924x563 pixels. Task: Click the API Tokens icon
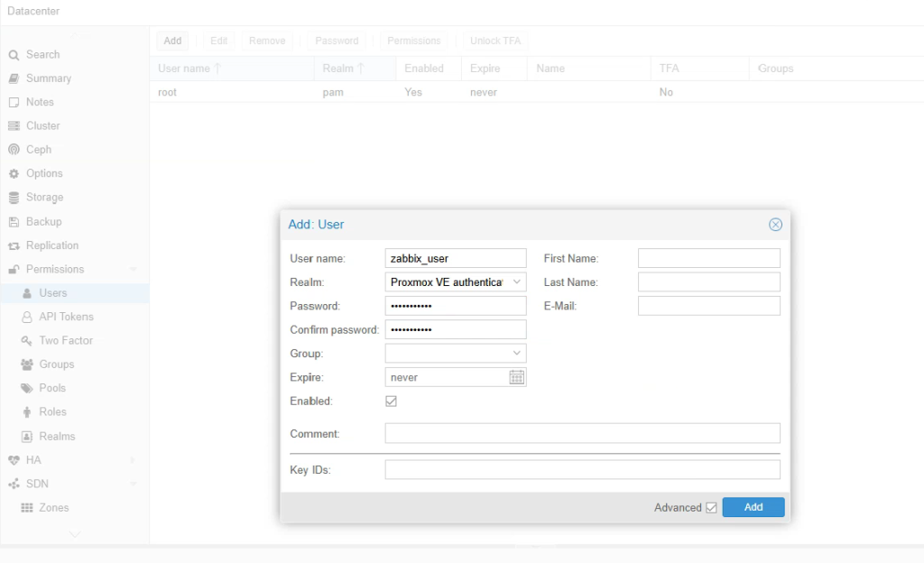click(x=27, y=317)
